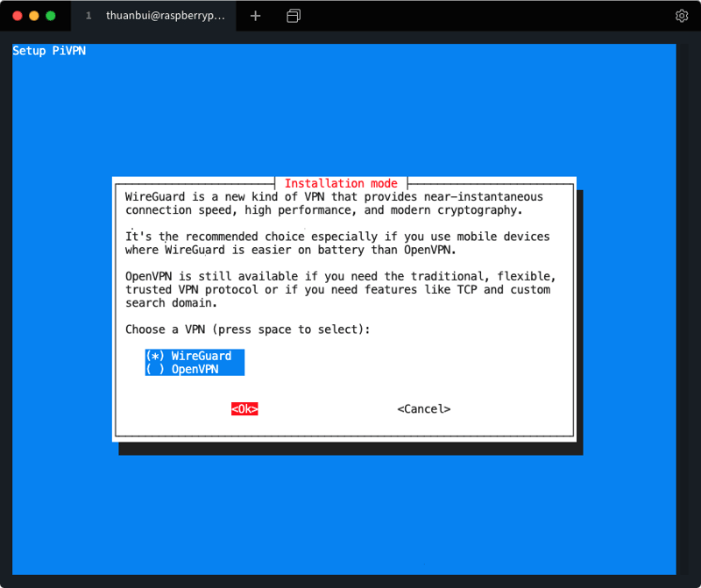Minimize the window using yellow button
This screenshot has width=701, height=588.
pos(34,16)
